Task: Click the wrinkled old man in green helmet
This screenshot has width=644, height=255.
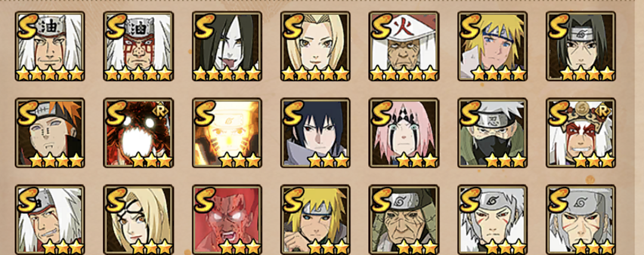Action: click(404, 220)
